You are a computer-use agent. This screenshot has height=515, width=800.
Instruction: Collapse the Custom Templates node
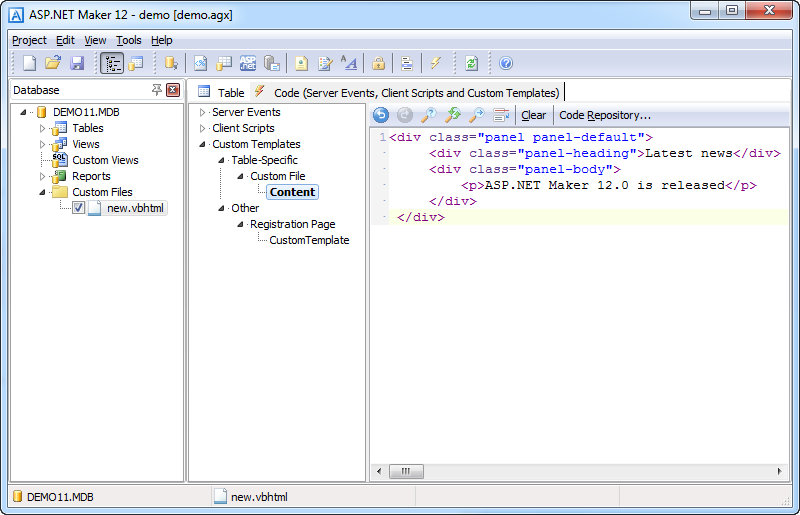(x=203, y=144)
